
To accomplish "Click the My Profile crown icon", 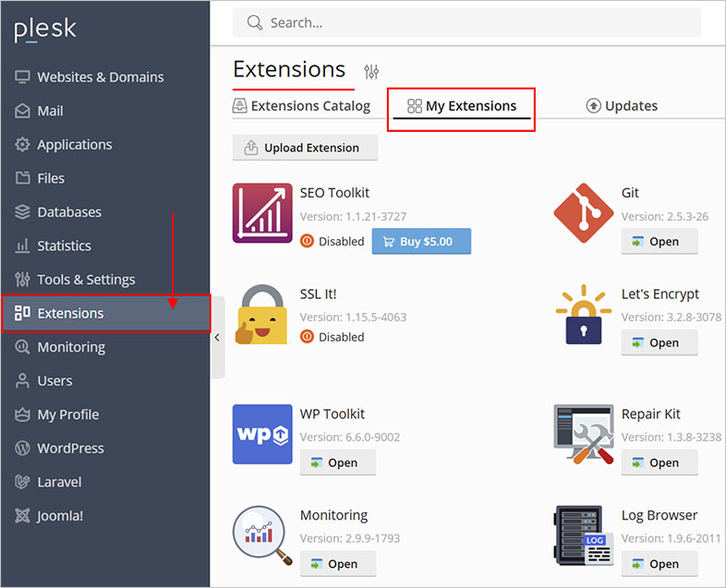I will click(x=22, y=414).
